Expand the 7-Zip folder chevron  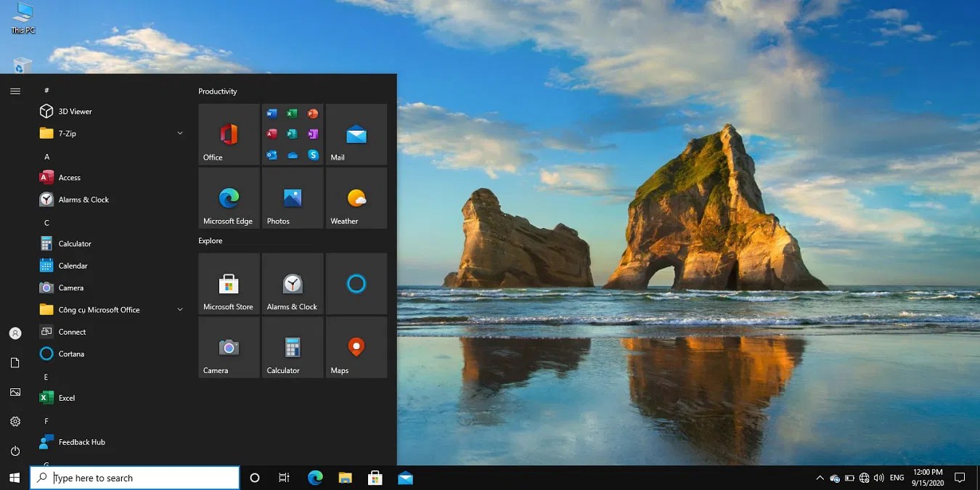[180, 134]
